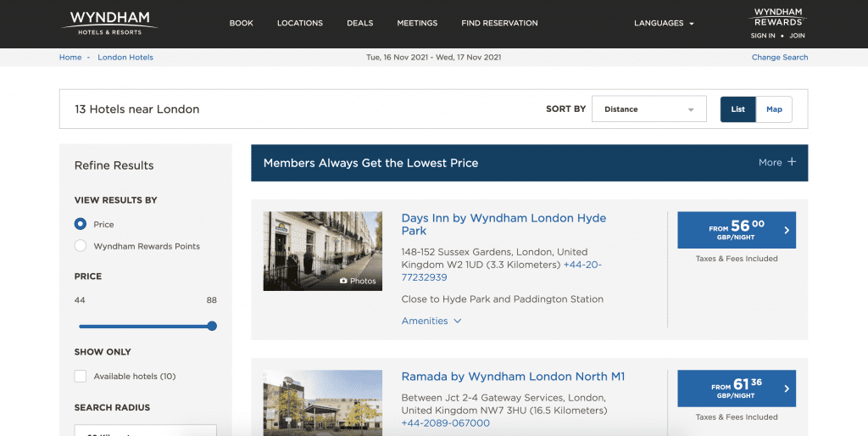This screenshot has height=436, width=868.
Task: Open the Languages dropdown
Action: 664,23
